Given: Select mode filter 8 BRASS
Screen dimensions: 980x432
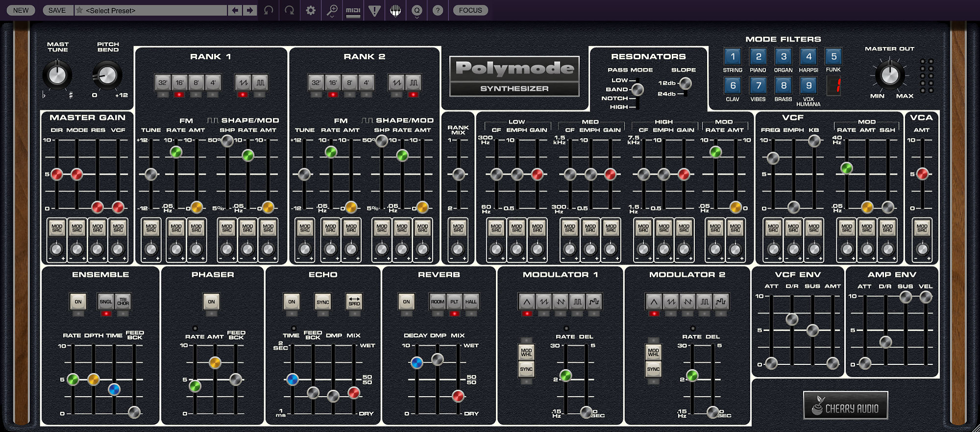Looking at the screenshot, I should pos(783,86).
